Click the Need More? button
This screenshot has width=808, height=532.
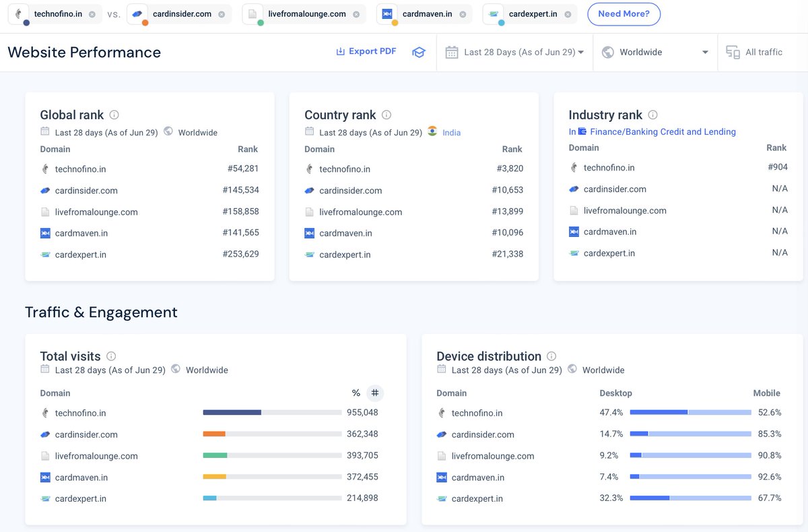624,14
